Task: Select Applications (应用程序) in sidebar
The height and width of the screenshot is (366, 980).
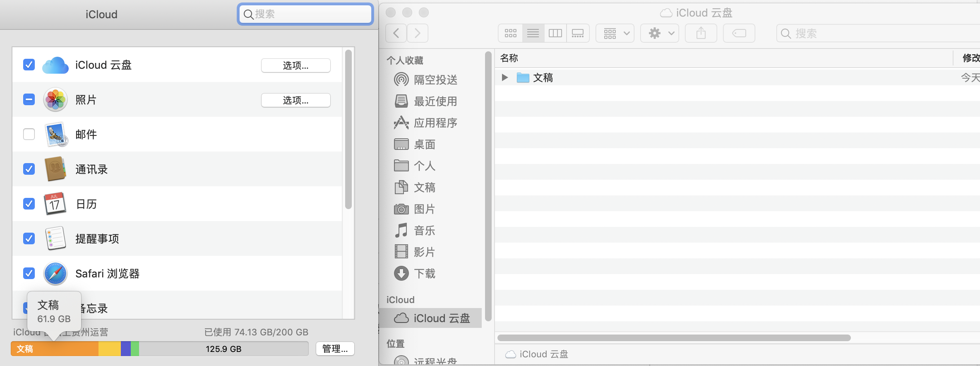Action: click(x=435, y=123)
